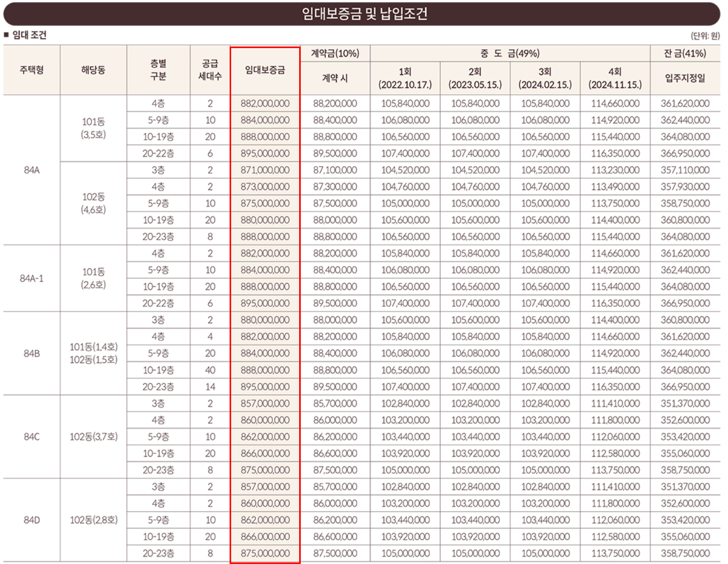Select the 84D housing type cell

click(31, 520)
